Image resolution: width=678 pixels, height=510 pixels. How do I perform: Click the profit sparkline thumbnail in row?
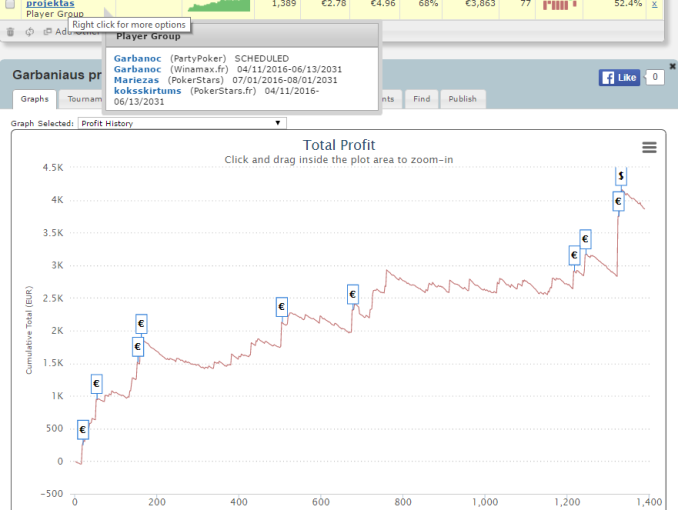click(x=220, y=6)
